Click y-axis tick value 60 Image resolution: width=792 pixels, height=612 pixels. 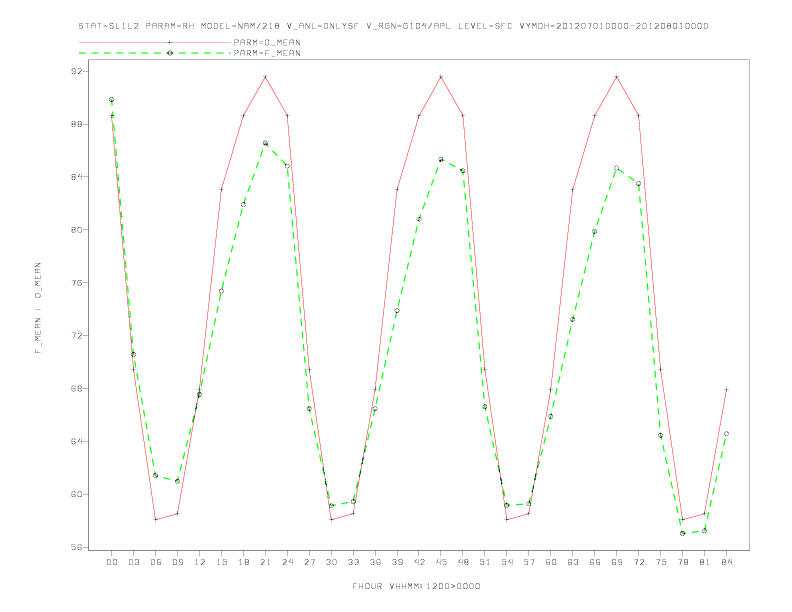tap(76, 494)
